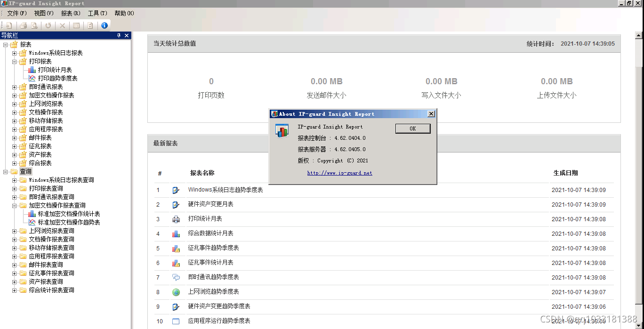Click the blue info About icon
This screenshot has height=329, width=644.
click(105, 25)
